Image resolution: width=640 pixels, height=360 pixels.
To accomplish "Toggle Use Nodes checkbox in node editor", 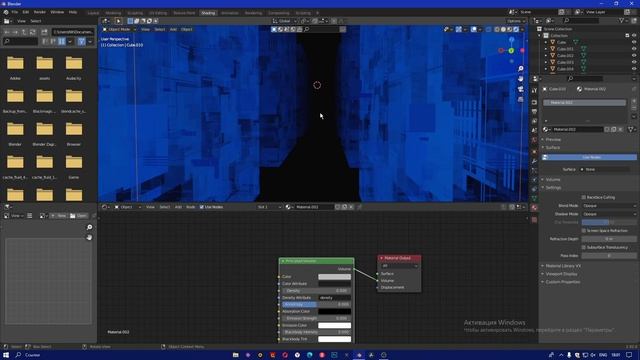I will pos(202,207).
